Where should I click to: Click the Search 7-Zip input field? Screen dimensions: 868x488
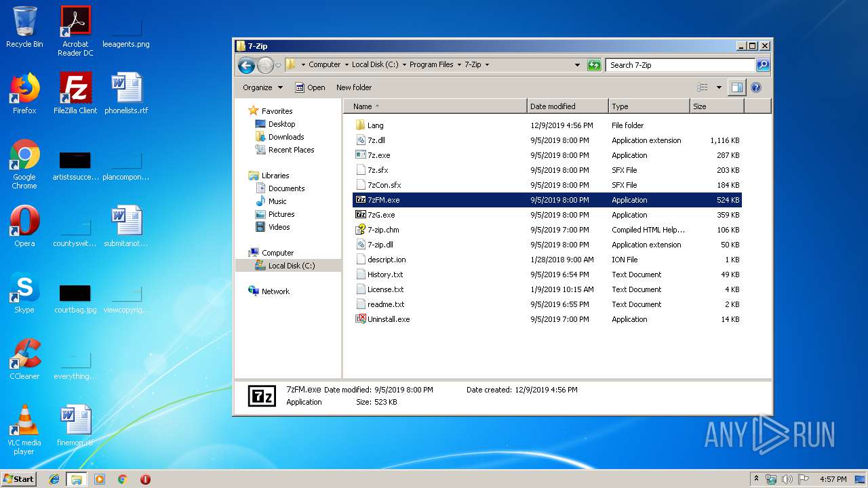click(680, 65)
